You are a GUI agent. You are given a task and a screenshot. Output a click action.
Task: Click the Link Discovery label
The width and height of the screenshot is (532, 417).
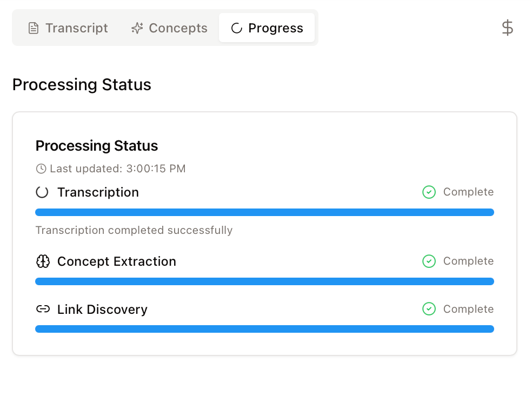[x=102, y=310]
